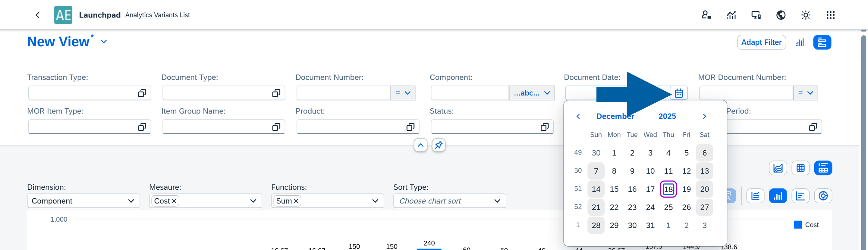Select December 25 in the calendar
This screenshot has width=868, height=250.
click(x=668, y=207)
